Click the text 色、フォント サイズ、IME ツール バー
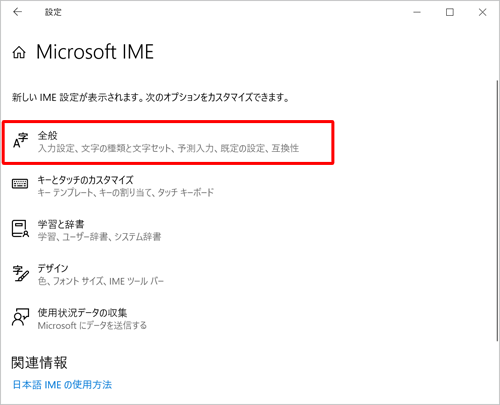 click(101, 281)
